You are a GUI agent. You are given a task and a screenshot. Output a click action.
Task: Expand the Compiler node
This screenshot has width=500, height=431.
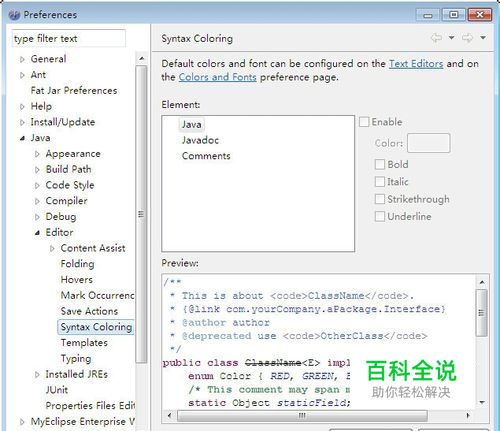click(x=37, y=201)
